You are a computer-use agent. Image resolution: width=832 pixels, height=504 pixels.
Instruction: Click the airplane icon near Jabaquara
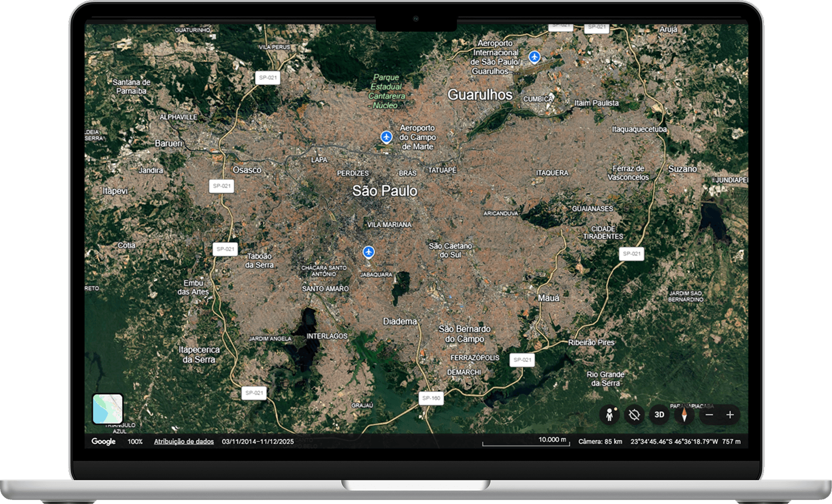pyautogui.click(x=369, y=251)
